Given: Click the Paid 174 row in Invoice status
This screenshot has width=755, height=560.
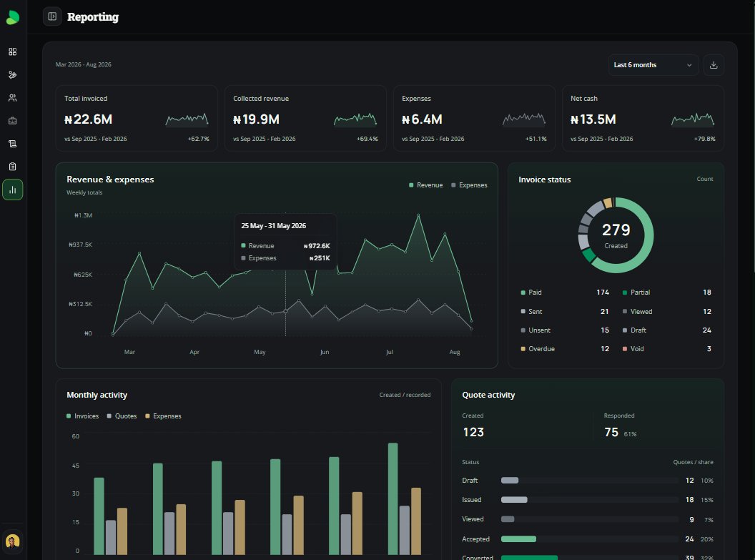Looking at the screenshot, I should (565, 293).
